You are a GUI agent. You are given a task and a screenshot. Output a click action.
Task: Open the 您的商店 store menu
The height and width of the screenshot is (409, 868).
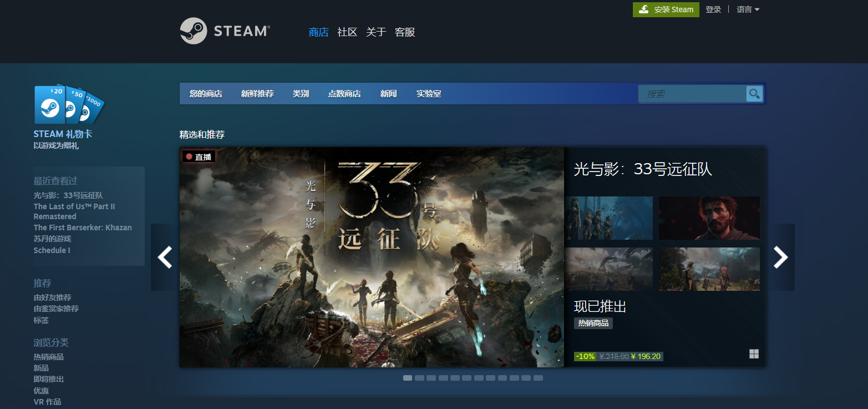[x=206, y=94]
